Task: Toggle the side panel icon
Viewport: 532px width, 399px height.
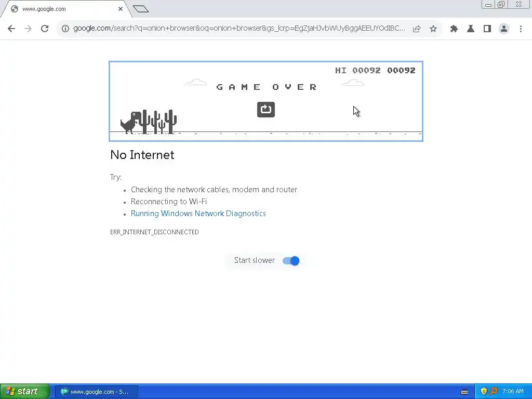Action: coord(487,29)
